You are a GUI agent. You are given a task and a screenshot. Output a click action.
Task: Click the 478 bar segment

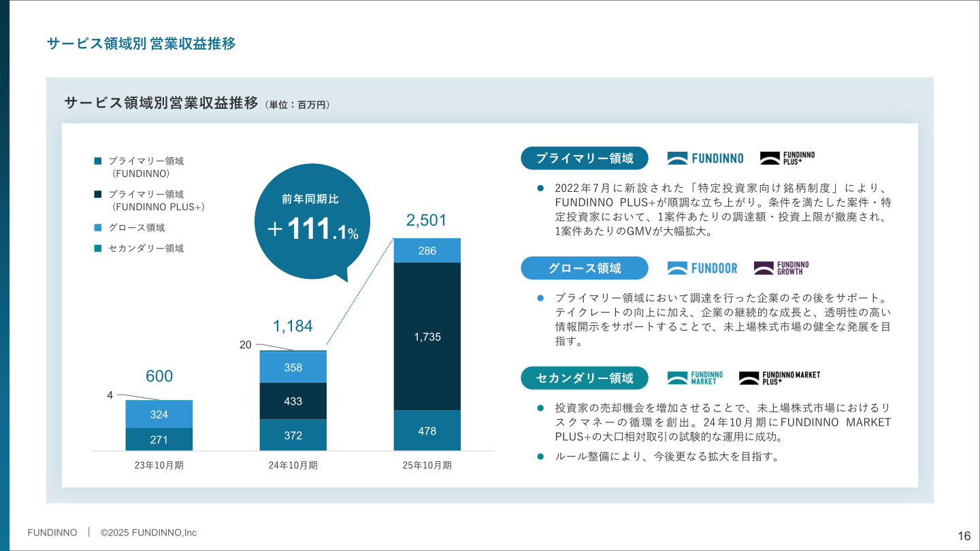[x=427, y=431]
